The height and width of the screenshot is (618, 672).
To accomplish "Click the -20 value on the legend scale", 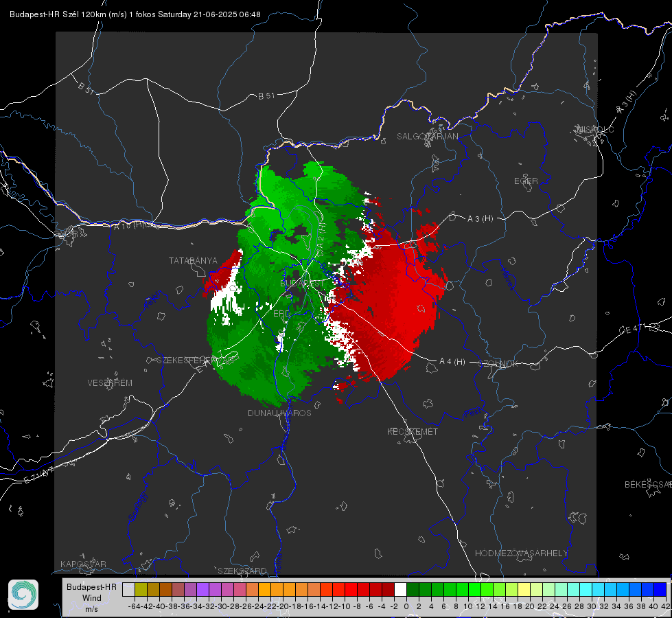I will [282, 606].
